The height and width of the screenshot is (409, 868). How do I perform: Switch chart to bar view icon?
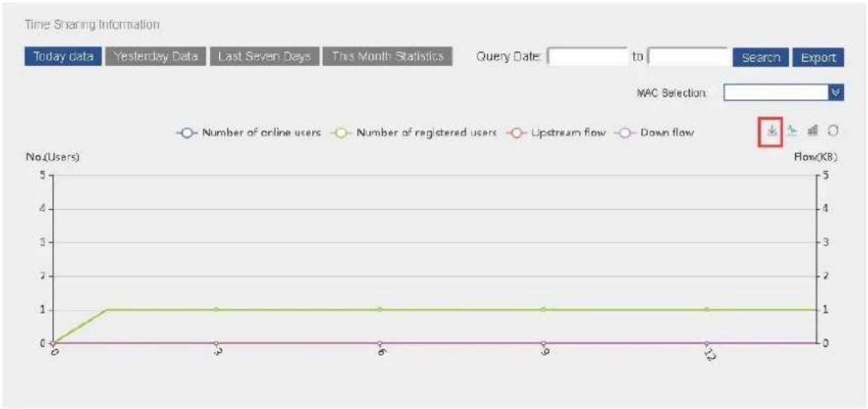pos(813,131)
